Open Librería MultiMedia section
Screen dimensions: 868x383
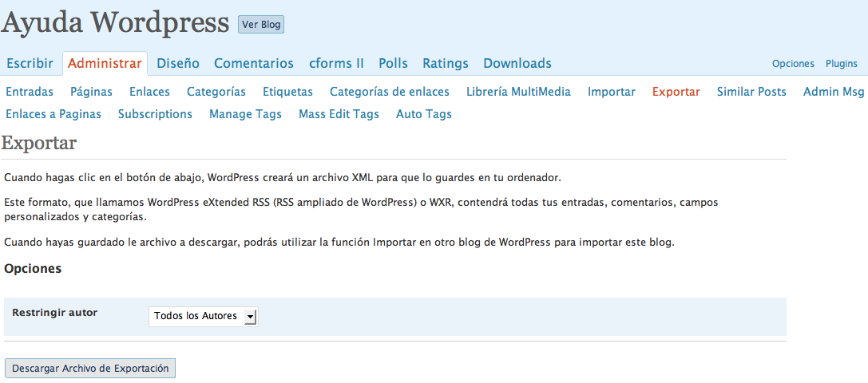[518, 92]
